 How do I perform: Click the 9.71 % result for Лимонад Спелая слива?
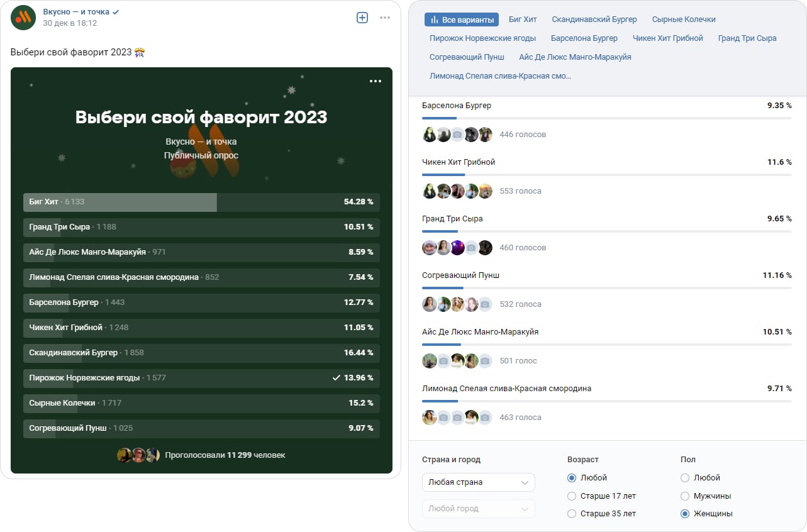point(779,389)
